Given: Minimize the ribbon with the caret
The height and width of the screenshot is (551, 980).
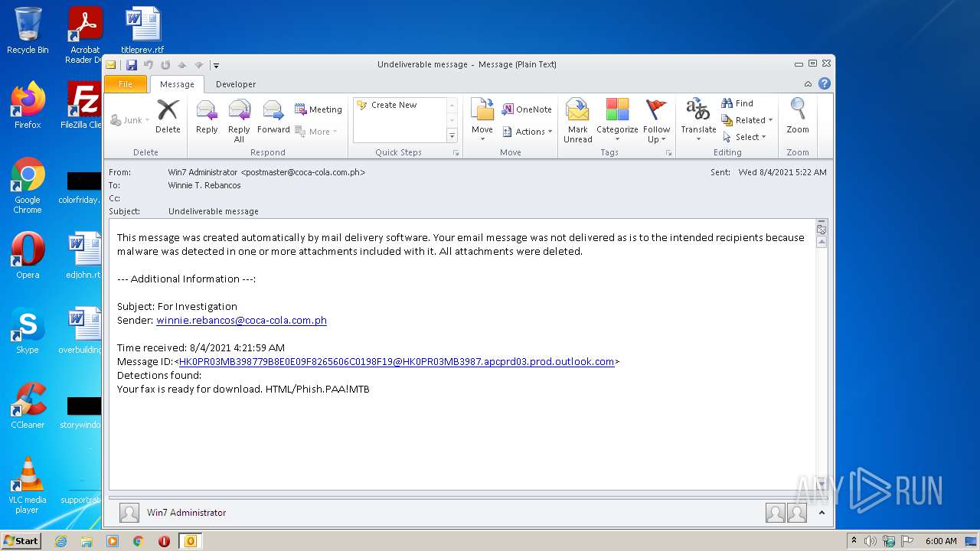Looking at the screenshot, I should (x=808, y=84).
